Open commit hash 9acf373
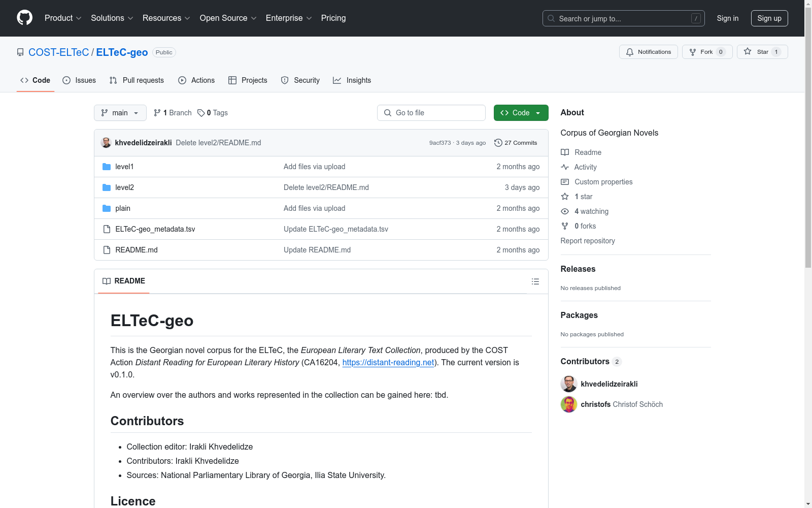The height and width of the screenshot is (508, 812). click(440, 143)
